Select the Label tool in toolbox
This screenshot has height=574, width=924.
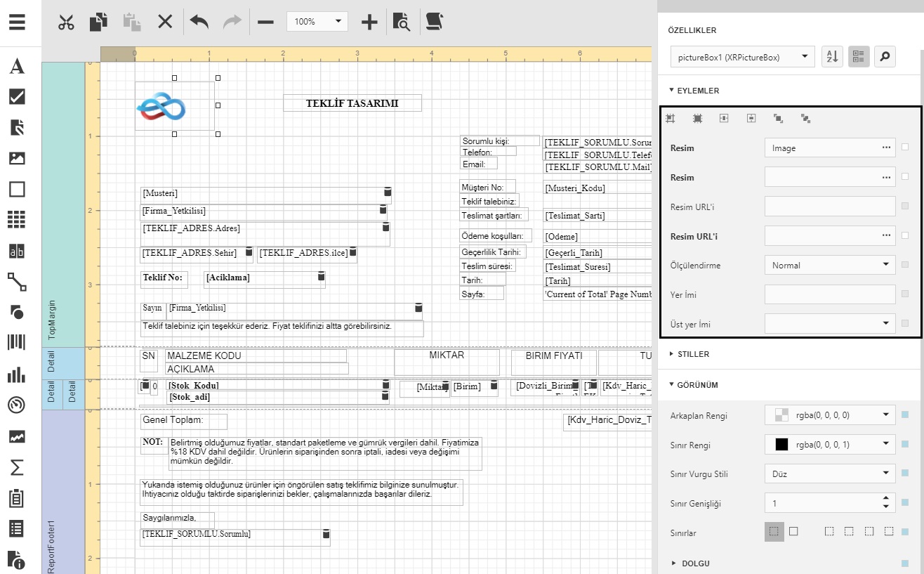17,67
